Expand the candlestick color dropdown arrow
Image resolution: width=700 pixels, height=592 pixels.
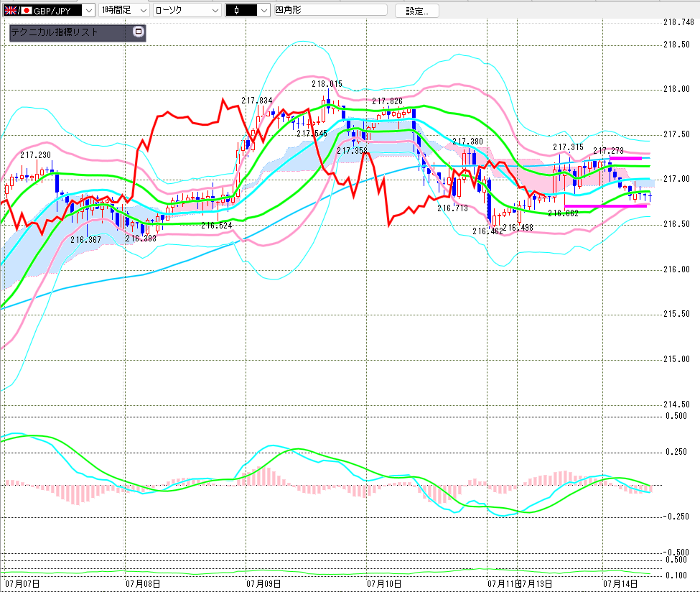263,10
